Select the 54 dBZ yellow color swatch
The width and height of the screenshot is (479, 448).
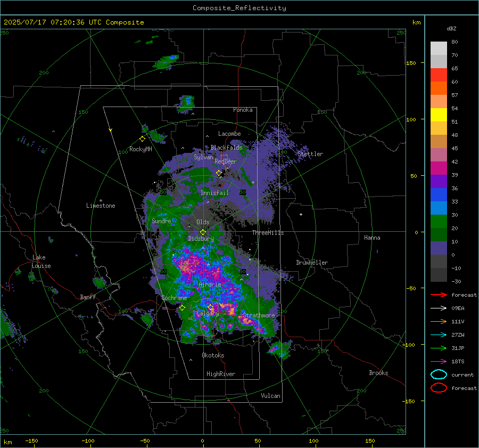[x=439, y=115]
